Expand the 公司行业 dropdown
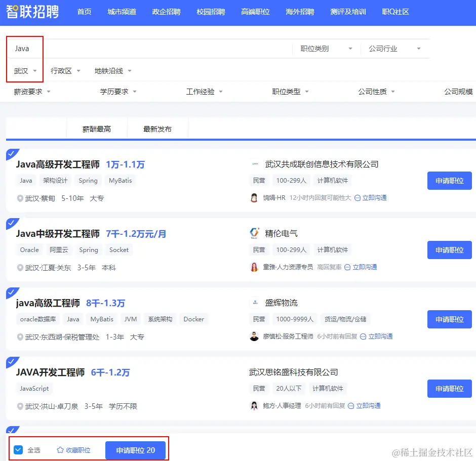 tap(394, 49)
